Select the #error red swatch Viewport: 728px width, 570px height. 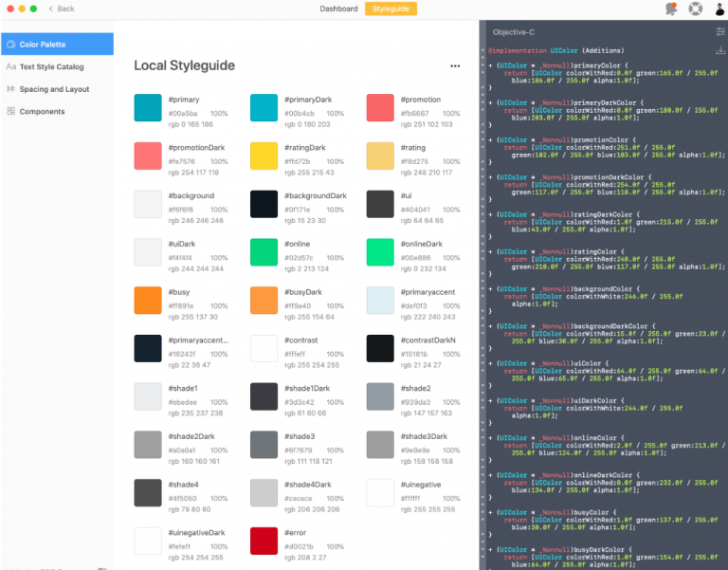pyautogui.click(x=264, y=541)
